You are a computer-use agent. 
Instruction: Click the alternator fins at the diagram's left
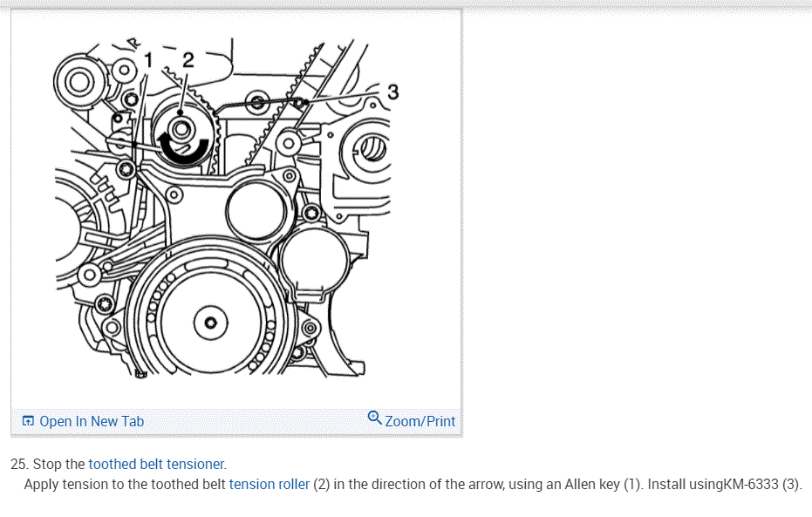coord(106,190)
